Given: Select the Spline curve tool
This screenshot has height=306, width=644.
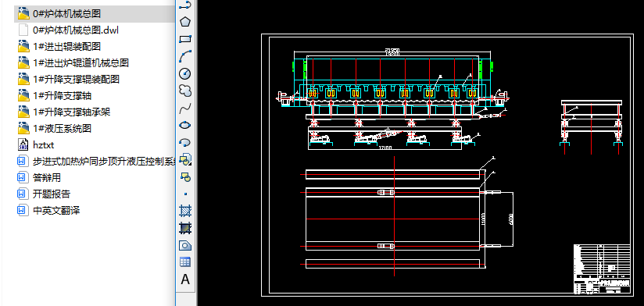Looking at the screenshot, I should coord(186,108).
